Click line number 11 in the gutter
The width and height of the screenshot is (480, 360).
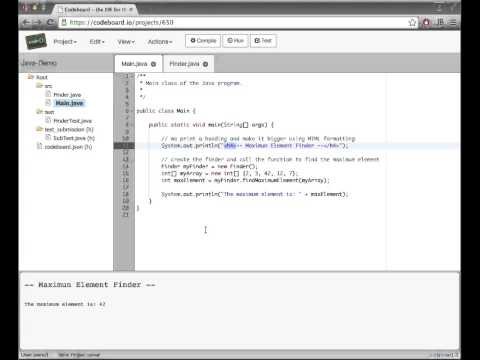point(125,145)
